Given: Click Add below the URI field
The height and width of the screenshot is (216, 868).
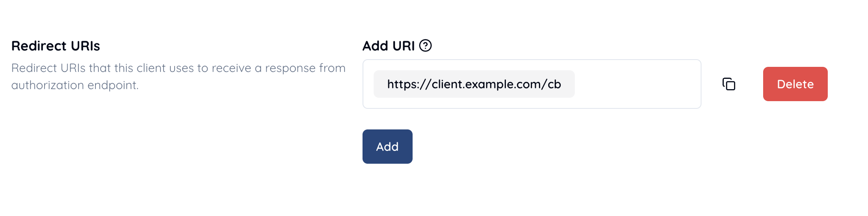Looking at the screenshot, I should pyautogui.click(x=387, y=147).
